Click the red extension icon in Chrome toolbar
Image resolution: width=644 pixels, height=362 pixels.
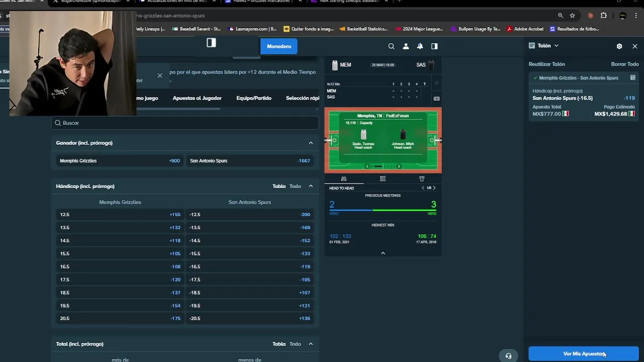591,16
